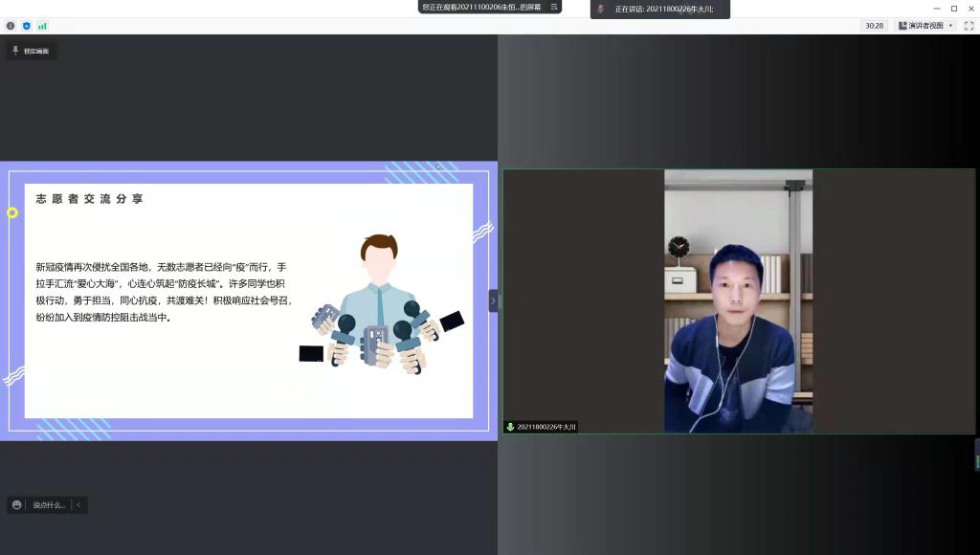Click the right-edge side panel handle

coord(976,455)
